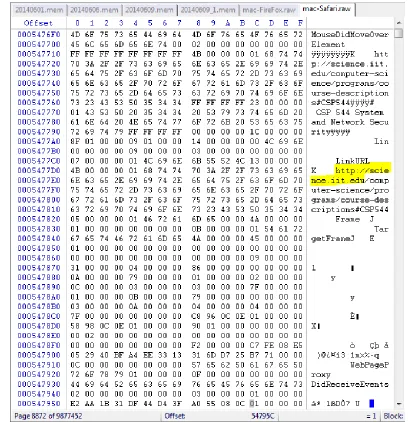Select offset row 00547840
Screen dimensions: 408x422
tap(39, 238)
